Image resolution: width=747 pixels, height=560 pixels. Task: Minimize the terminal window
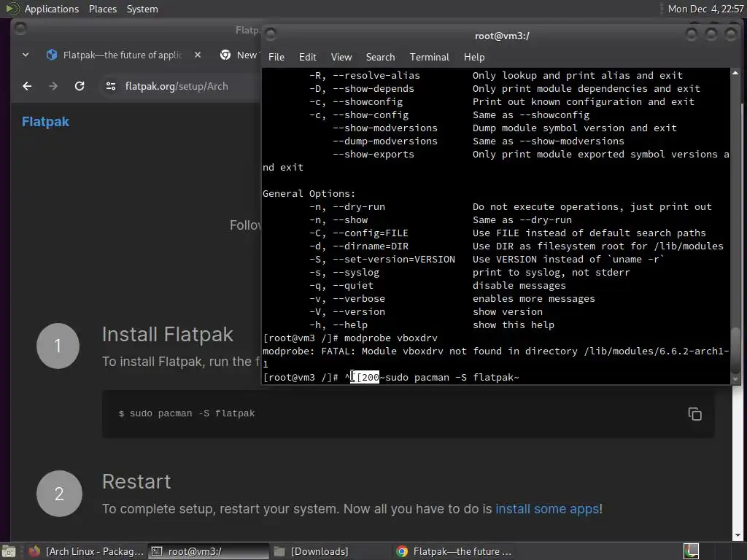pyautogui.click(x=692, y=34)
